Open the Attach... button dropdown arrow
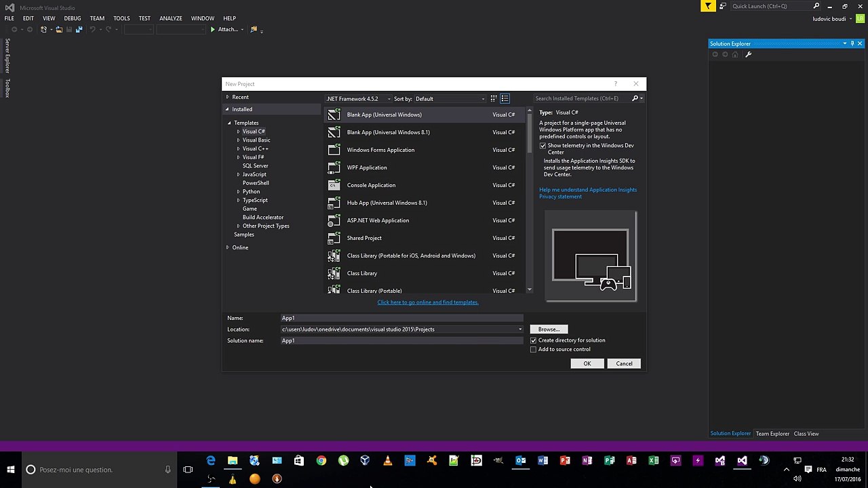The height and width of the screenshot is (488, 868). click(x=242, y=30)
